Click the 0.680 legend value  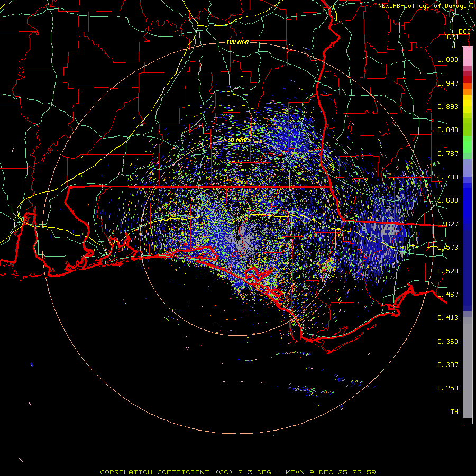448,200
